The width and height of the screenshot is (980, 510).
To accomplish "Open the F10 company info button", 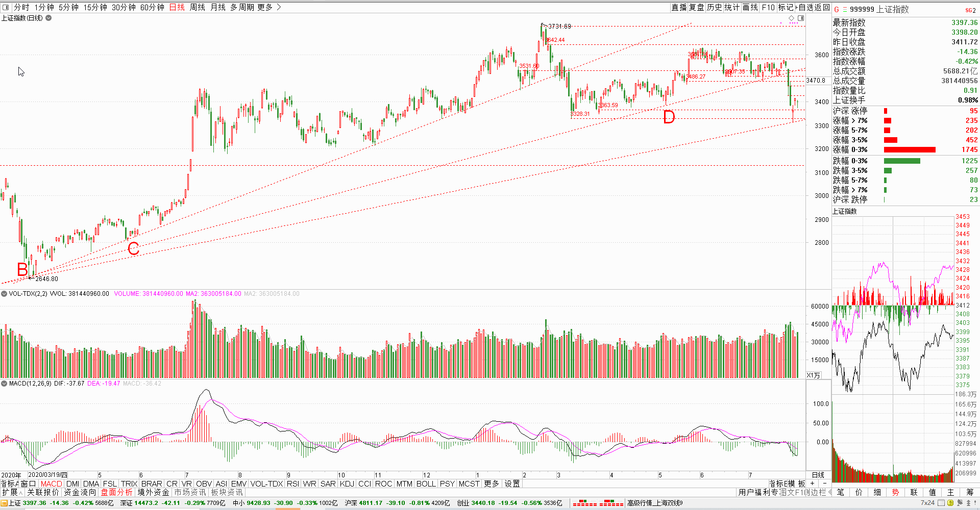I will pos(768,7).
